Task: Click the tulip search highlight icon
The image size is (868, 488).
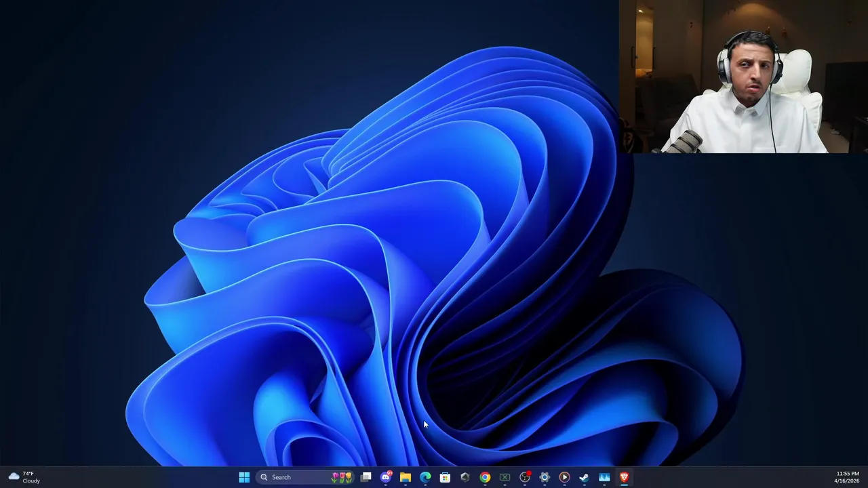Action: point(342,477)
